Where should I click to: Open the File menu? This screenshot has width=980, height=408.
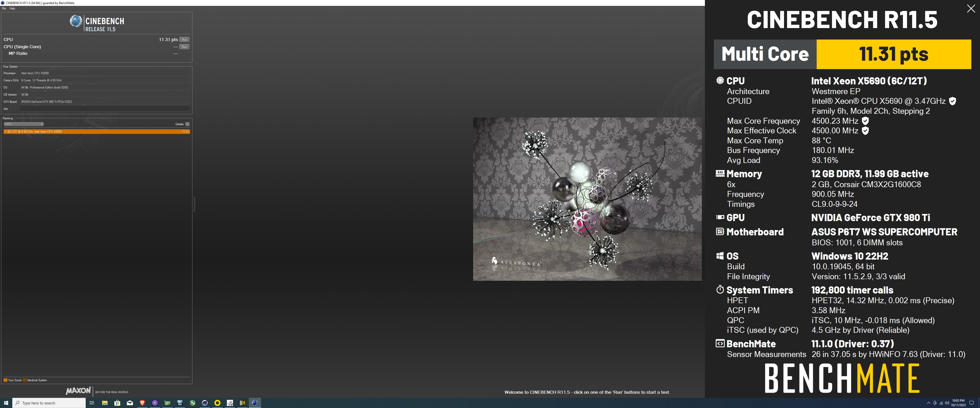[4, 8]
